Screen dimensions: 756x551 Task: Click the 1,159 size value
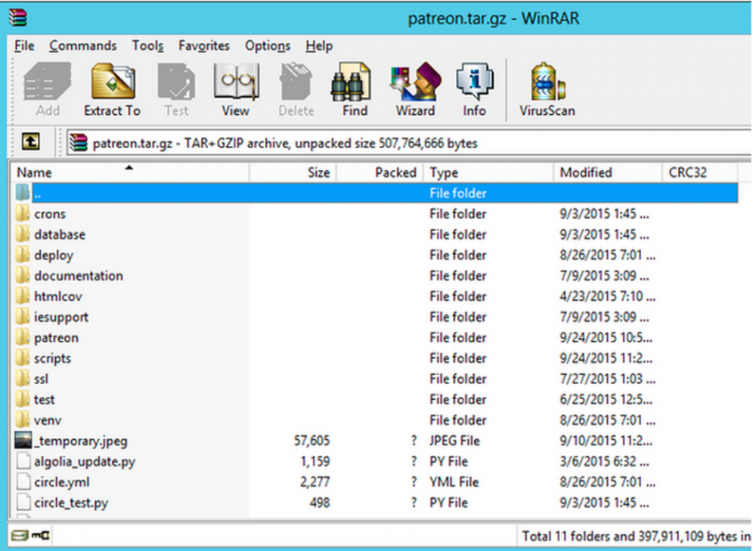coord(315,461)
